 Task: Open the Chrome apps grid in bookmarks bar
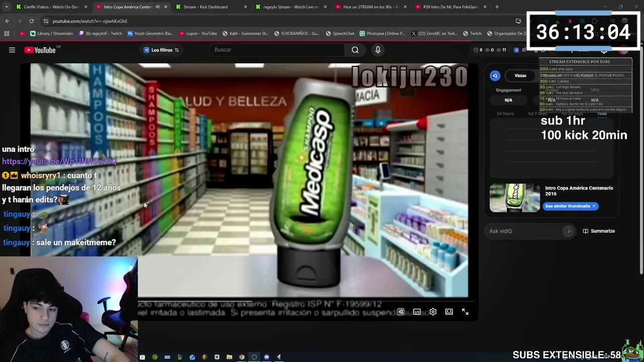(x=7, y=33)
